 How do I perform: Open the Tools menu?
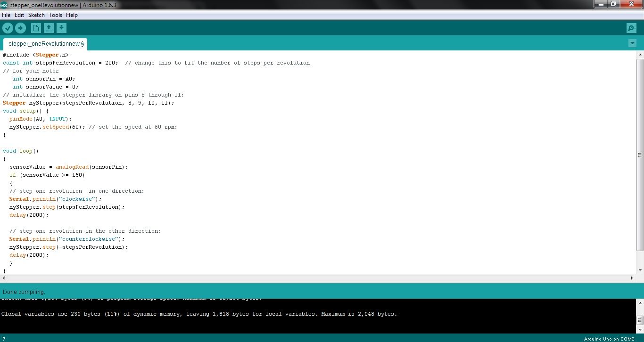55,15
